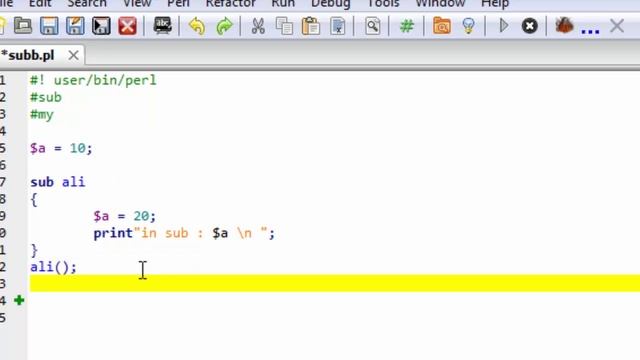Open the Refactor menu
The image size is (640, 360).
pyautogui.click(x=231, y=4)
